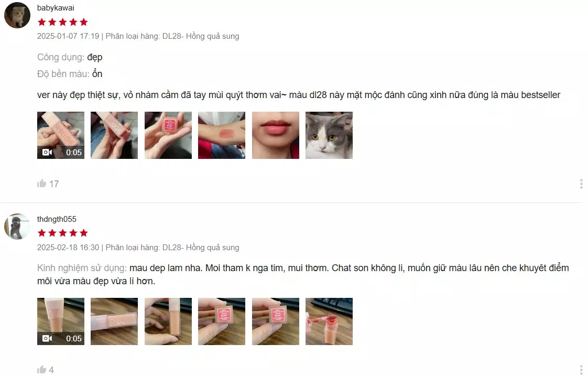Image resolution: width=588 pixels, height=376 pixels.
Task: View lipstick tube lying on wooden desk
Action: pos(114,321)
